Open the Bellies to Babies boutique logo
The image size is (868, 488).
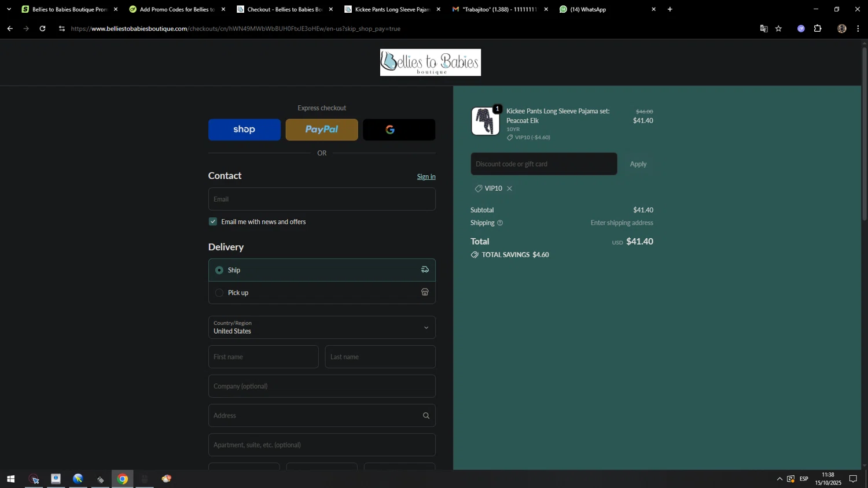pos(430,62)
